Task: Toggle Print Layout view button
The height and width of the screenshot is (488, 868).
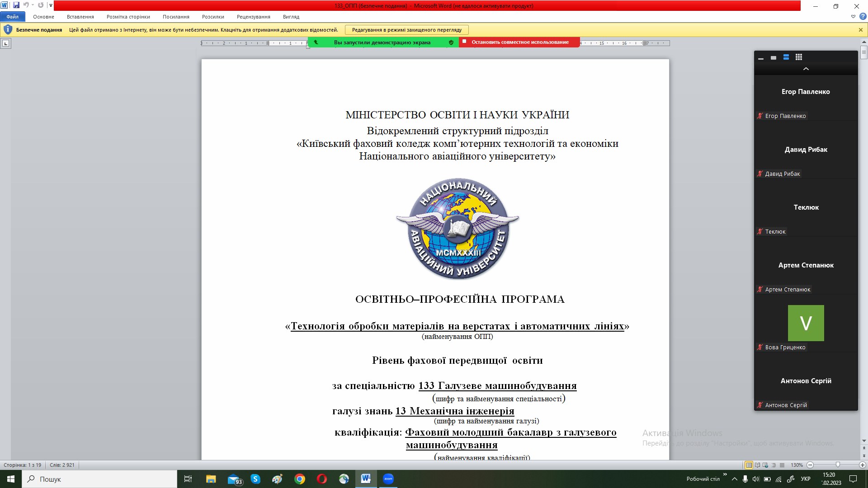Action: 749,465
